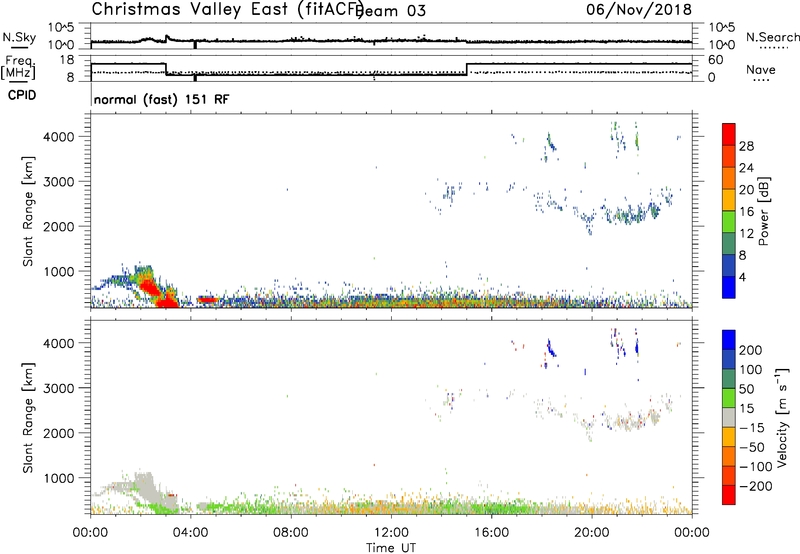Click the 28 value on power colorbar

(x=746, y=146)
